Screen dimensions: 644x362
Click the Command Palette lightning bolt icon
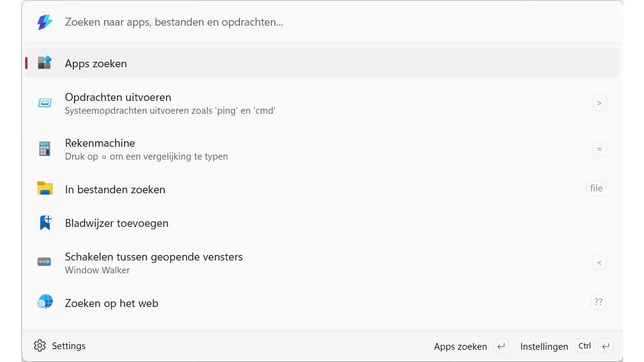pos(45,23)
